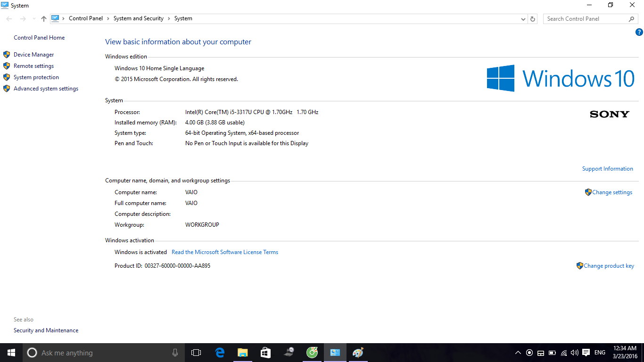Image resolution: width=644 pixels, height=362 pixels.
Task: Open Device Manager
Action: coord(34,55)
